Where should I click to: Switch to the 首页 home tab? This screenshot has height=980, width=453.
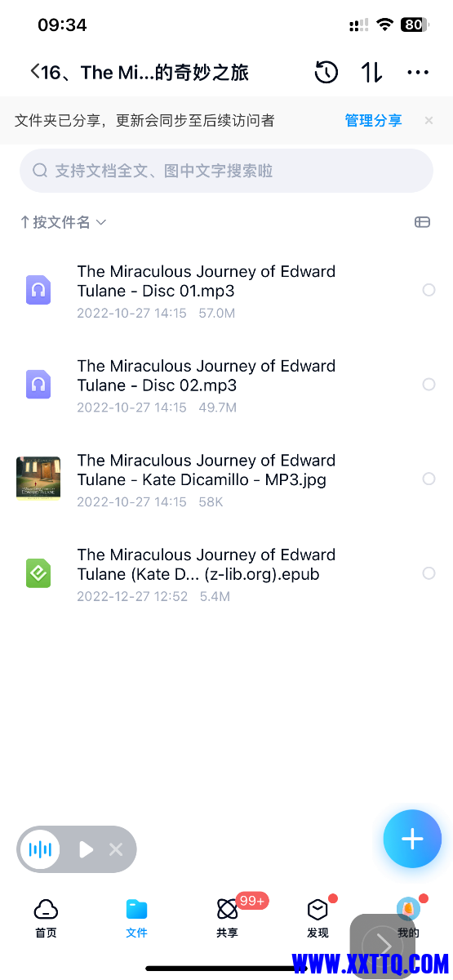click(x=46, y=918)
